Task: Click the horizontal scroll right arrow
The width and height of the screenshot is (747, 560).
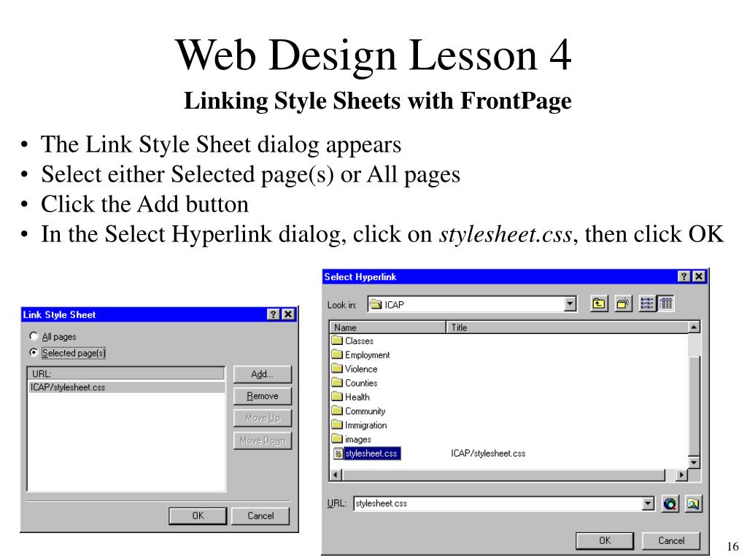Action: pyautogui.click(x=682, y=475)
